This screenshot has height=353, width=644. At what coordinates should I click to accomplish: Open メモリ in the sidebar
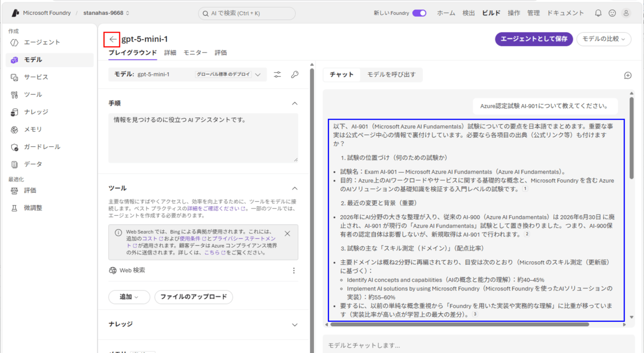pyautogui.click(x=50, y=129)
